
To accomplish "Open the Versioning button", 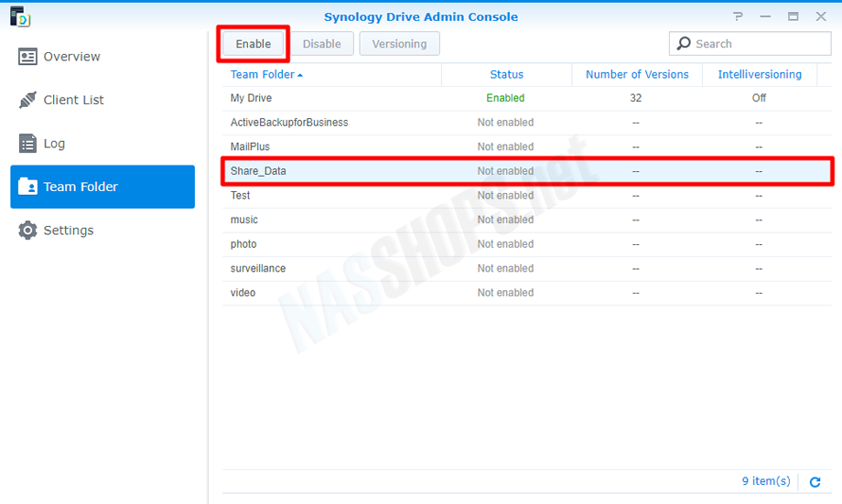I will pyautogui.click(x=400, y=44).
